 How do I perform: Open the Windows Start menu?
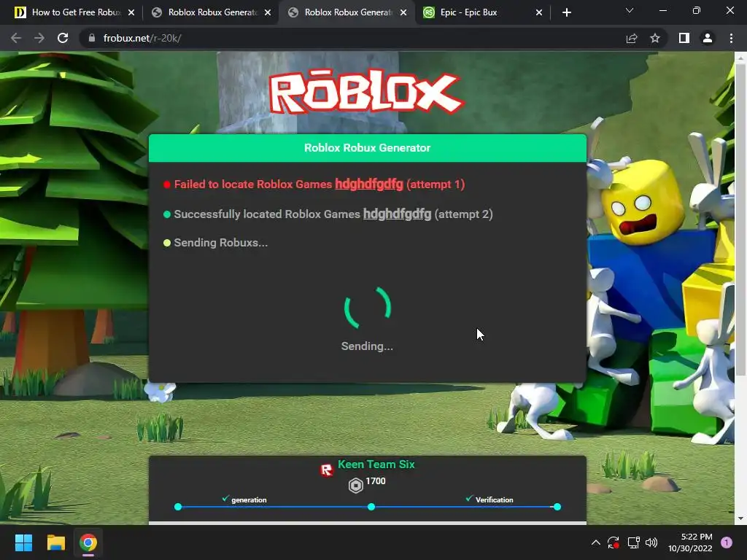(x=23, y=542)
